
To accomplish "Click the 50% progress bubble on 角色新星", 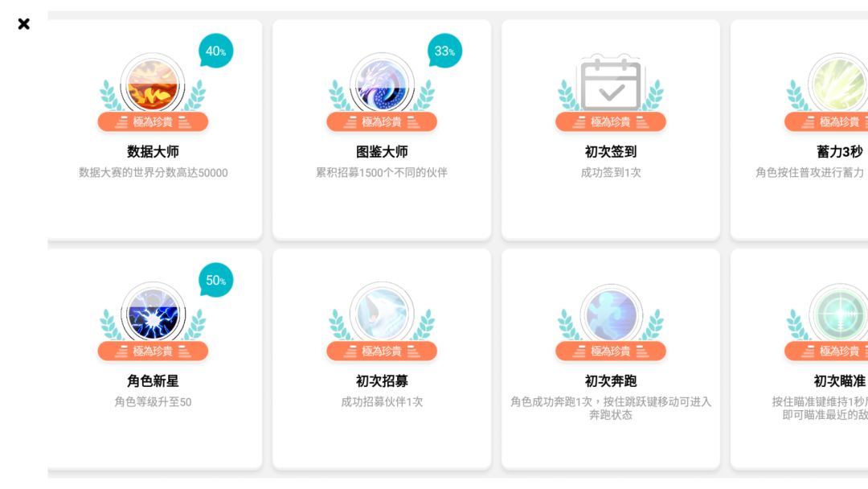I will point(216,280).
